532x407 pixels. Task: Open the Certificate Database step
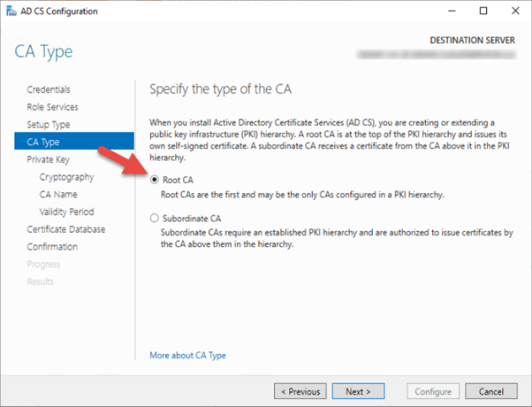[x=65, y=229]
